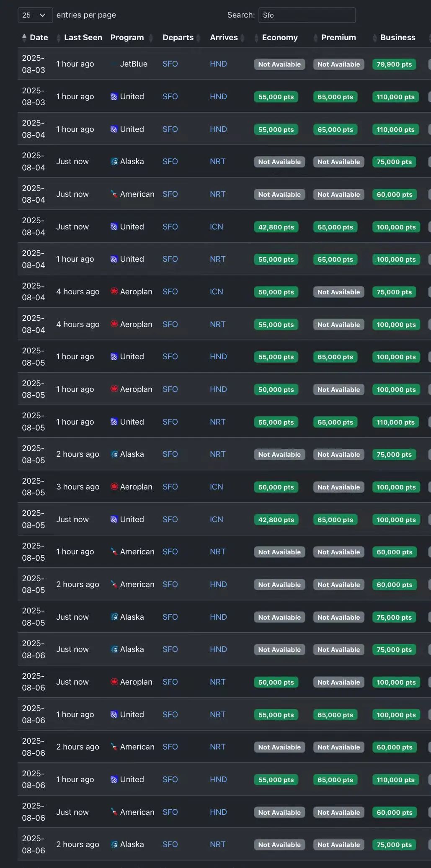Select the Business column header

[x=398, y=37]
